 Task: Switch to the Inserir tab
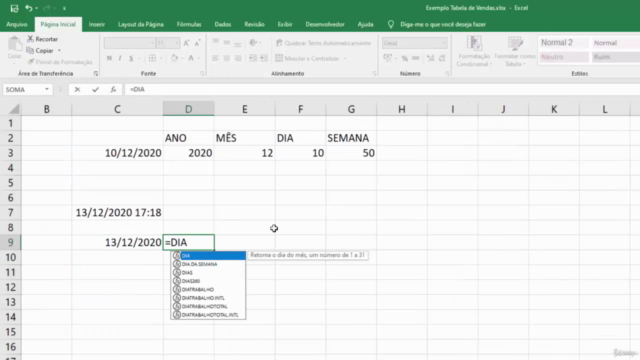click(x=97, y=24)
